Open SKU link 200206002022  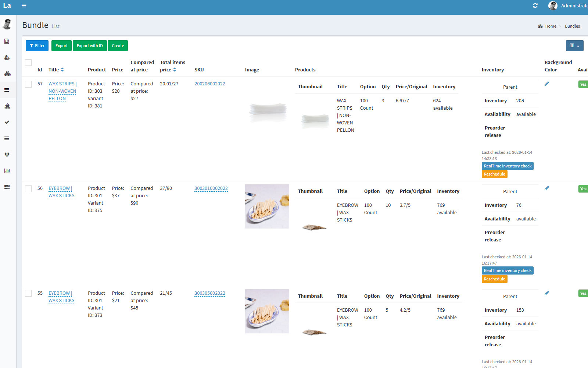209,84
